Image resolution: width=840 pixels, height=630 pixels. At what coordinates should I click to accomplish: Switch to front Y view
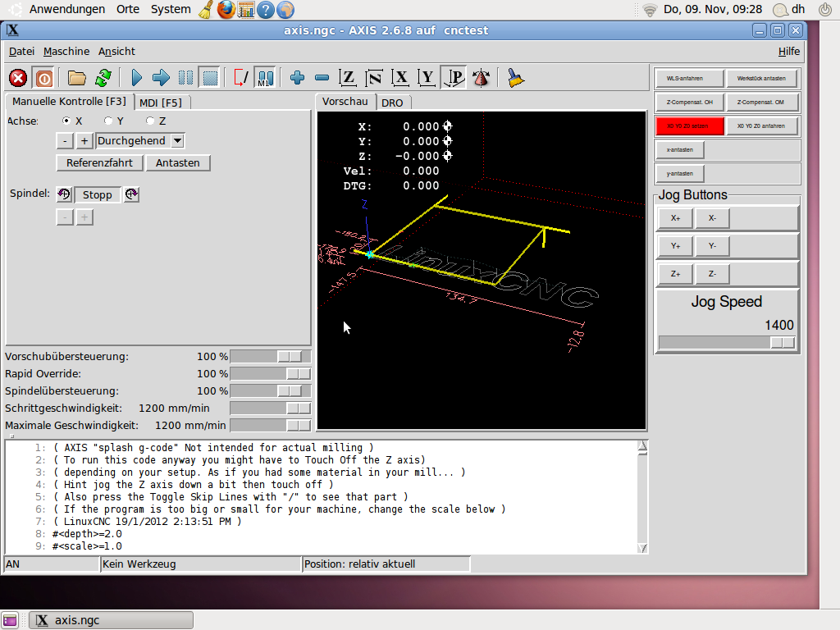tap(427, 78)
